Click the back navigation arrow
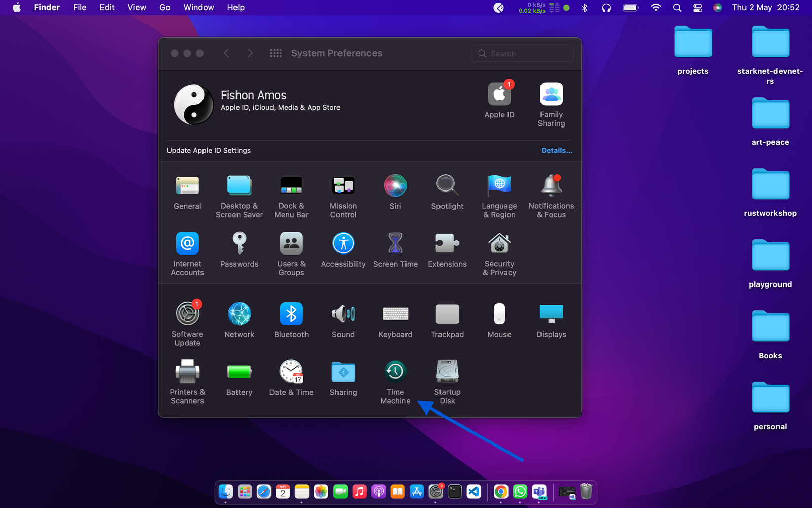The width and height of the screenshot is (812, 508). pos(226,53)
